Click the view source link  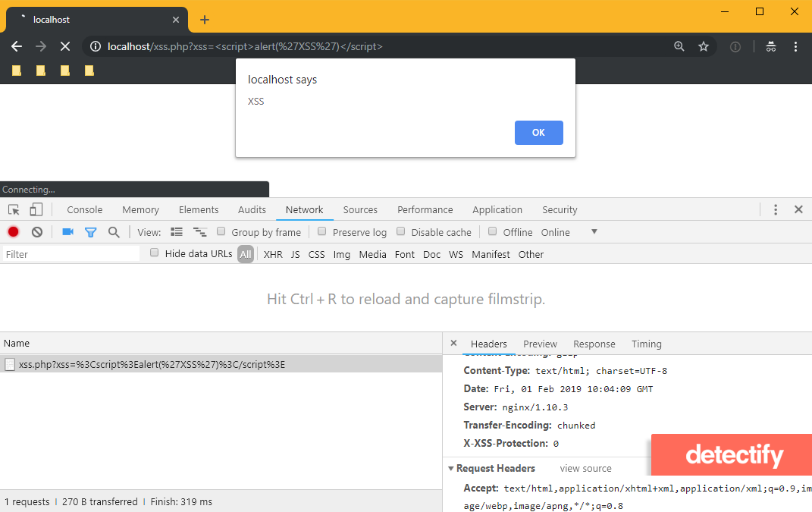[x=585, y=468]
